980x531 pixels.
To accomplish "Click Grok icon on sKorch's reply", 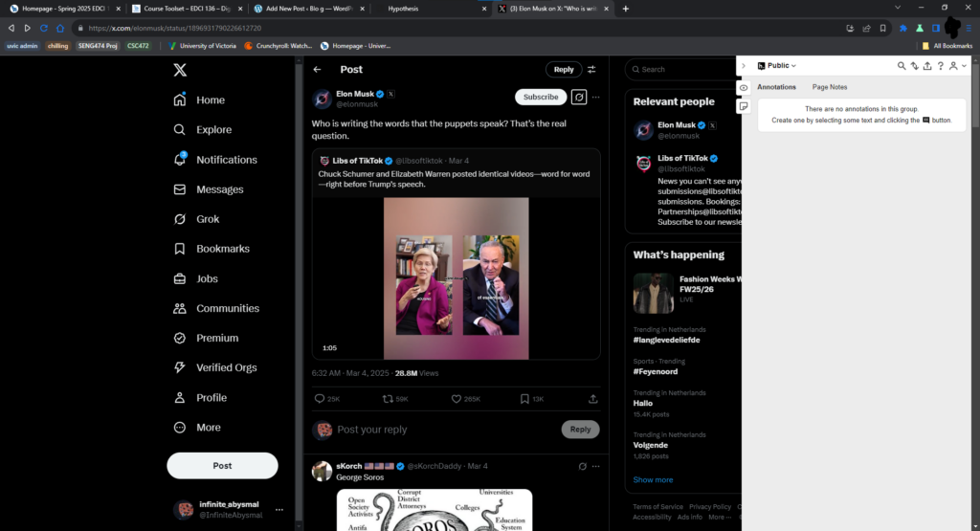I will (583, 466).
